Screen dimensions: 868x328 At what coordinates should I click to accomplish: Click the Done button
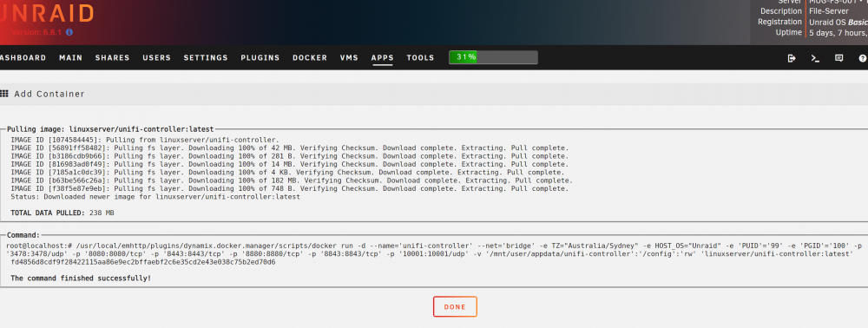pyautogui.click(x=455, y=307)
